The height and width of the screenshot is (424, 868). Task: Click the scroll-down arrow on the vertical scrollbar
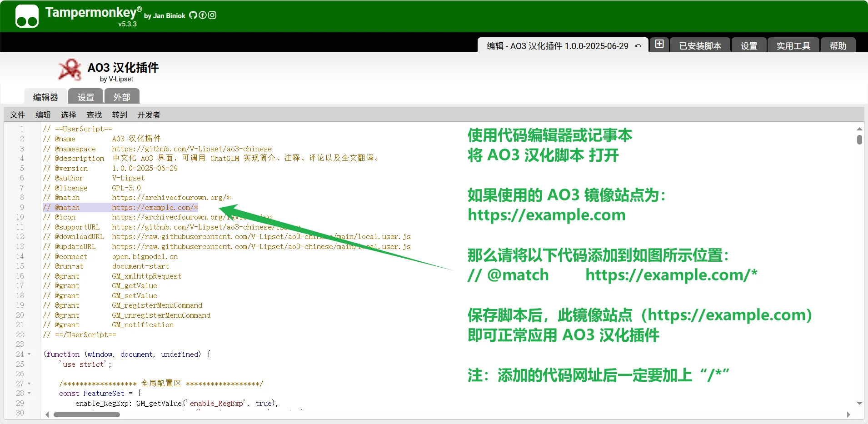coord(858,403)
